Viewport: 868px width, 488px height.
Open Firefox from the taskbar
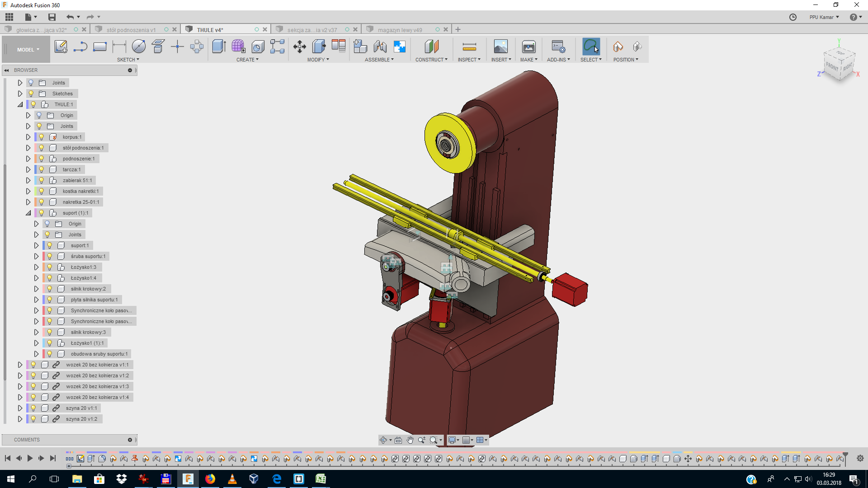coord(210,479)
